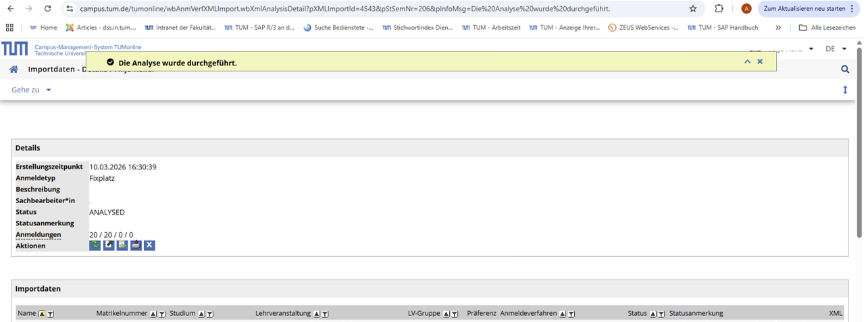Open the browser extensions puzzle icon
The height and width of the screenshot is (322, 868).
[x=719, y=9]
